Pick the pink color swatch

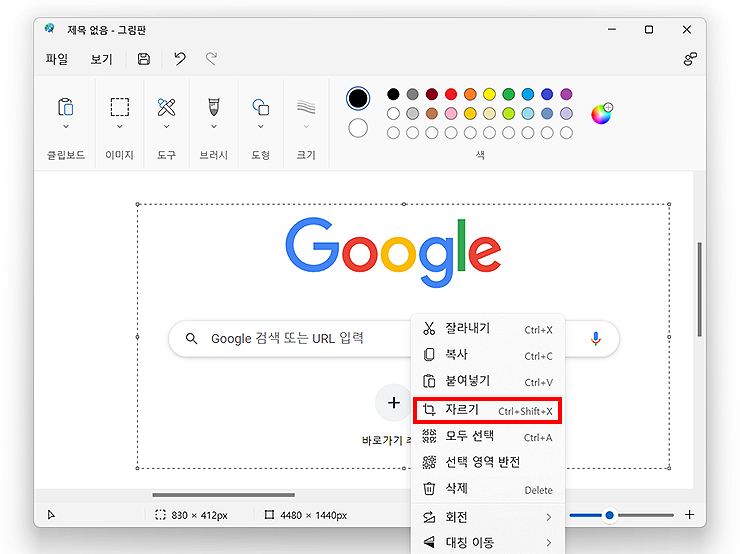pos(451,114)
